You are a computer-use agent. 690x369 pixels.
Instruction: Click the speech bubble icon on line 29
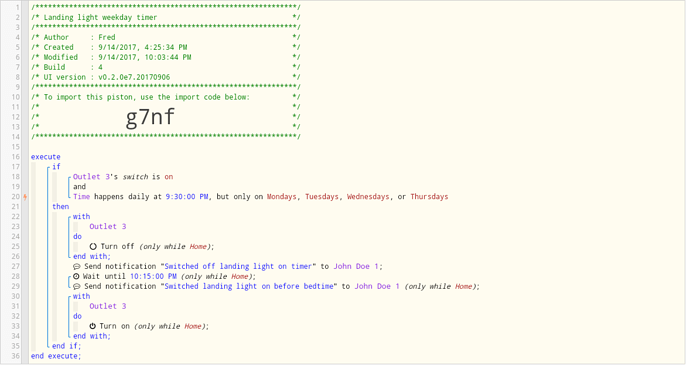click(77, 287)
